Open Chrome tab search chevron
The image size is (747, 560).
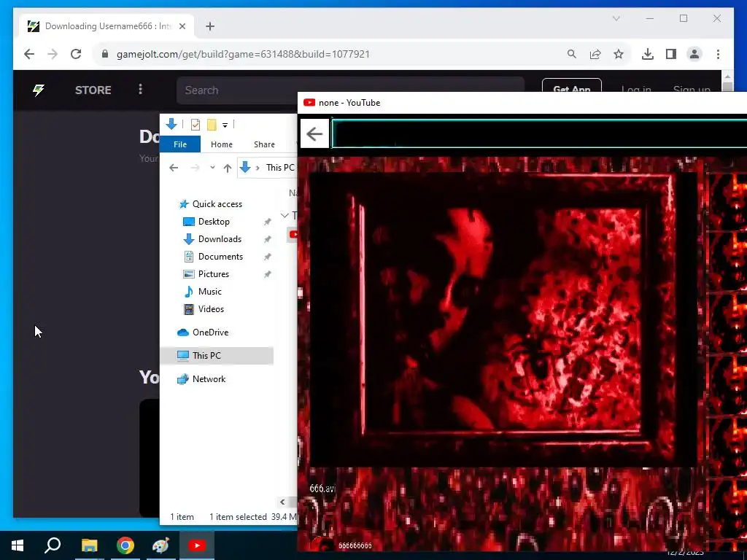(x=616, y=18)
